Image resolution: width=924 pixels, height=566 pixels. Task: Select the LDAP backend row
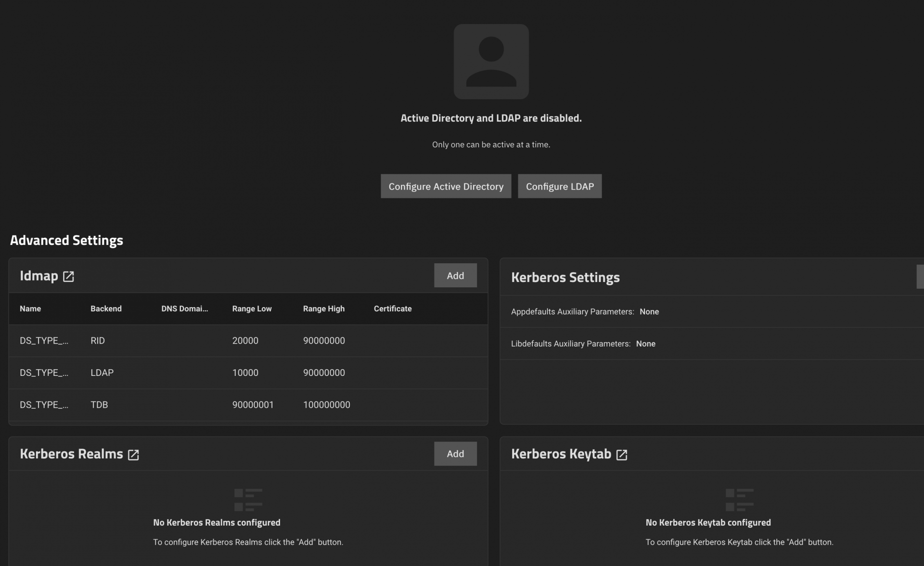pos(248,373)
